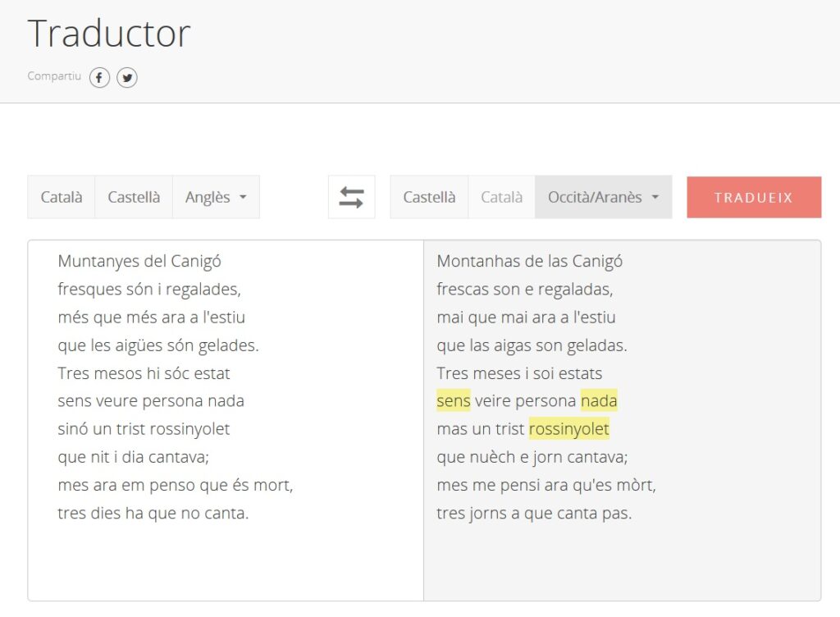
Task: Select Castellà as the source language
Action: [134, 197]
